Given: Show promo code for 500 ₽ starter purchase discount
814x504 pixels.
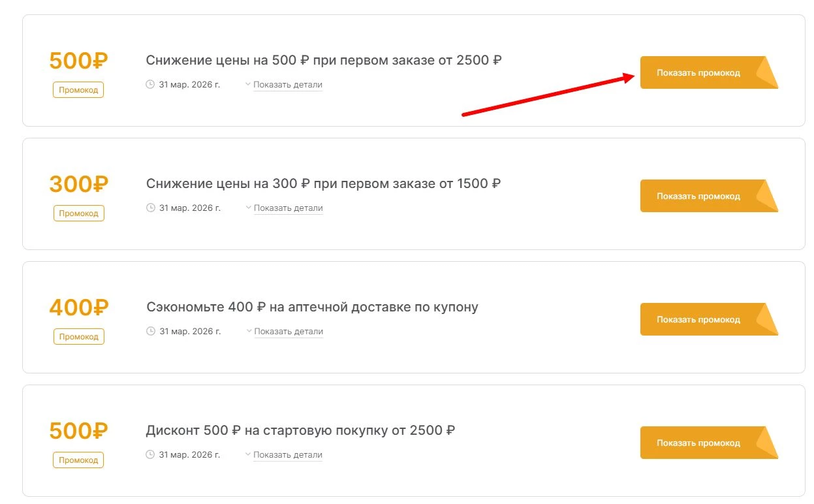Looking at the screenshot, I should click(698, 443).
